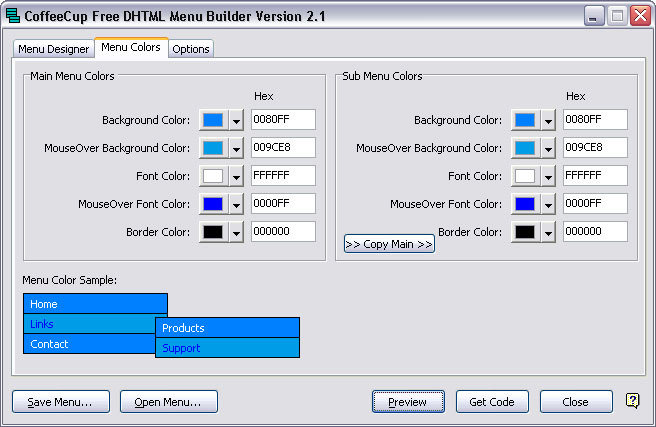Click Main Menu MouseOver Background hex field
The image size is (656, 427).
click(x=283, y=148)
